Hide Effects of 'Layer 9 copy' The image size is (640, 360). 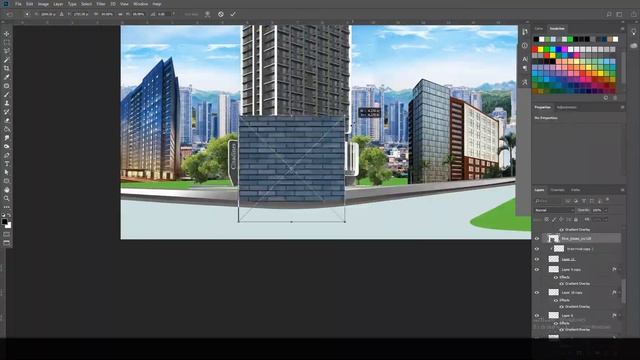coord(556,277)
